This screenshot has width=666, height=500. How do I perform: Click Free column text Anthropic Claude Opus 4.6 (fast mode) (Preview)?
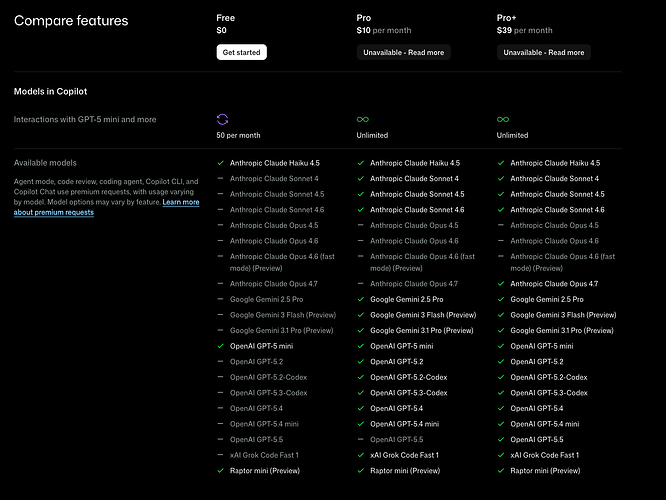[x=282, y=262]
